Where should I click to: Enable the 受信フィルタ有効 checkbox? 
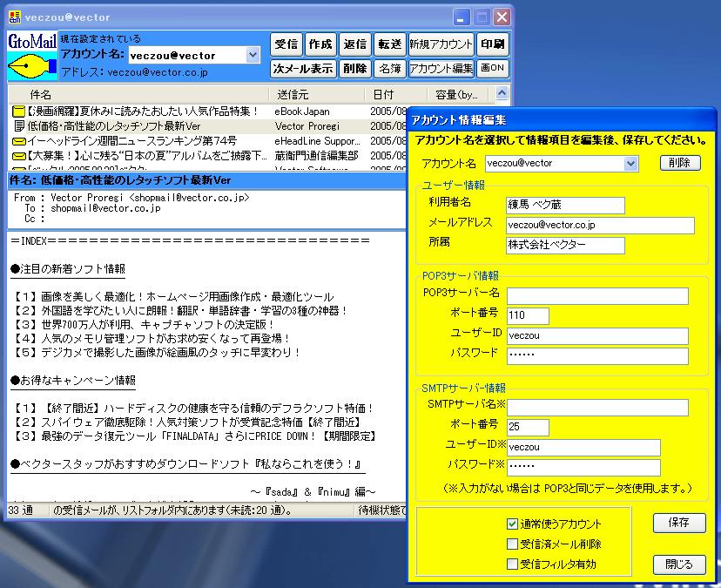pos(512,564)
